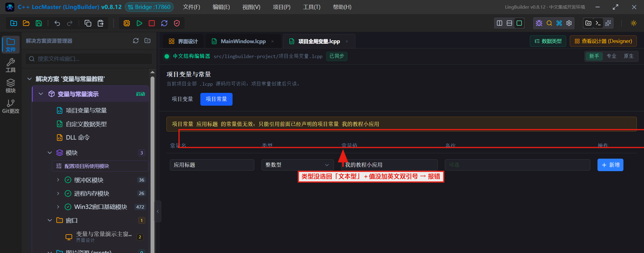The image size is (644, 253).
Task: Switch to the side-by-side split layout
Action: pyautogui.click(x=500, y=23)
